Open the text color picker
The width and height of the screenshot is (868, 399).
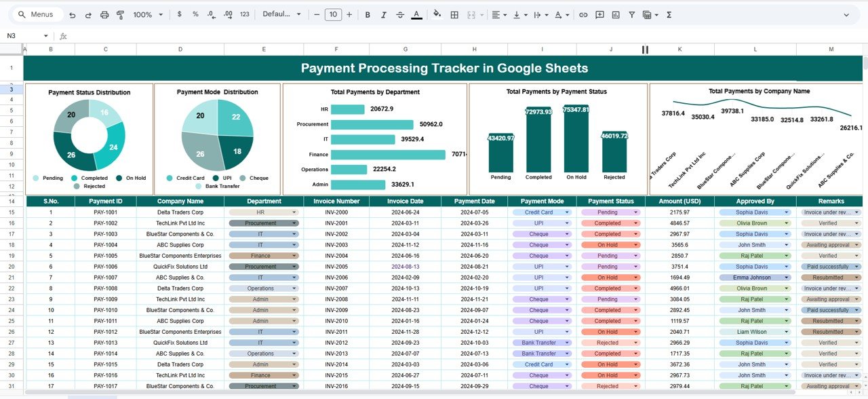pyautogui.click(x=416, y=14)
